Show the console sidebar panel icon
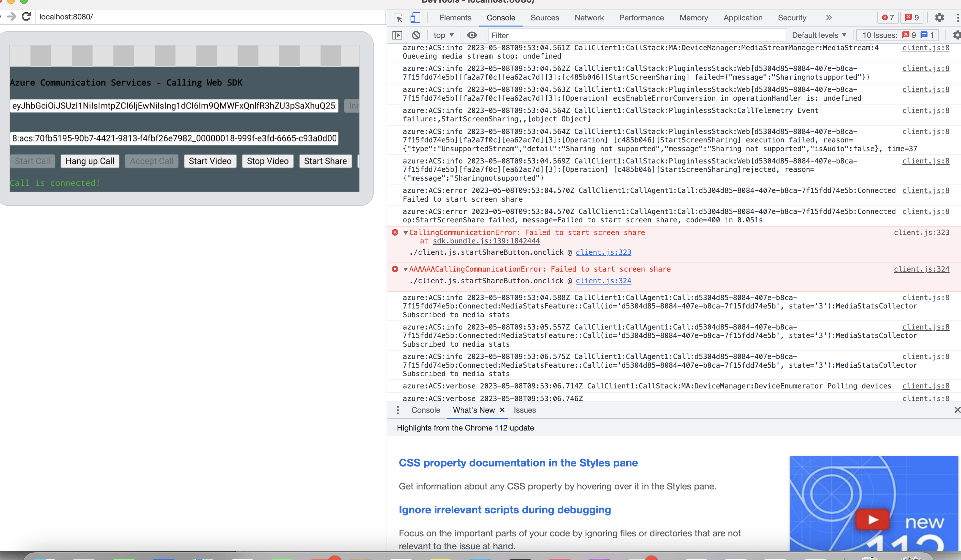The image size is (961, 560). (397, 36)
